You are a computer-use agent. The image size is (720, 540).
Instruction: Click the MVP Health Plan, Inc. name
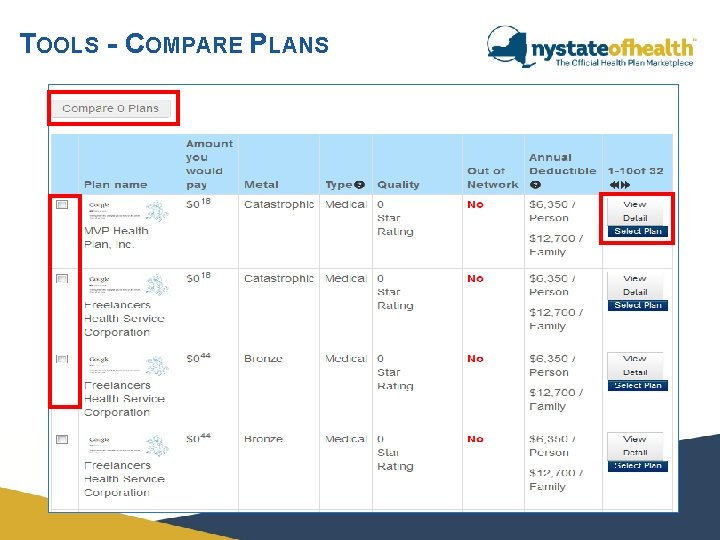pyautogui.click(x=116, y=237)
